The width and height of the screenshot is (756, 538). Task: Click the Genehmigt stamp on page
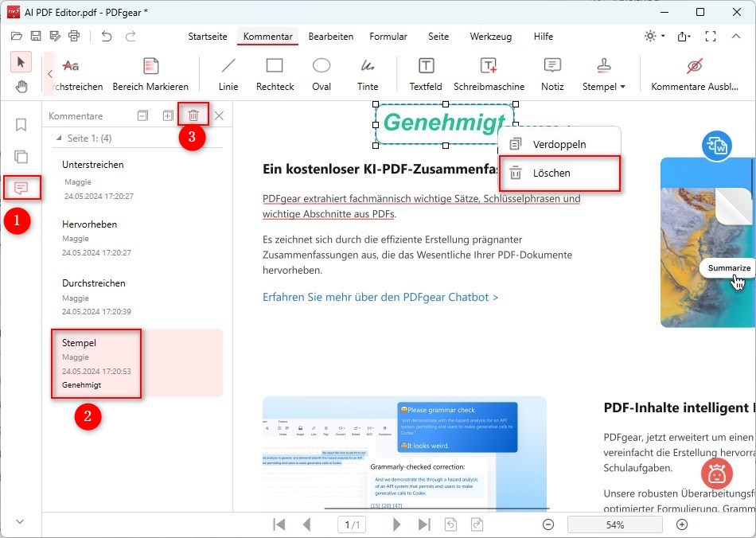[x=445, y=123]
